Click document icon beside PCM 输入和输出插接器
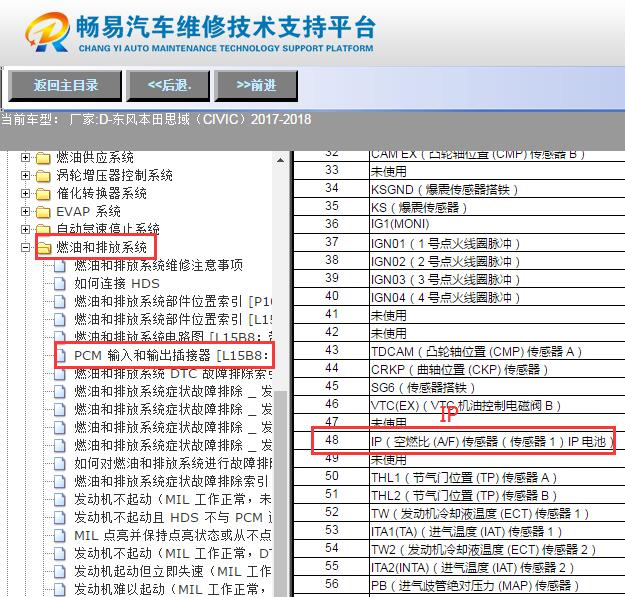Viewport: 625px width, 597px height. click(x=61, y=355)
